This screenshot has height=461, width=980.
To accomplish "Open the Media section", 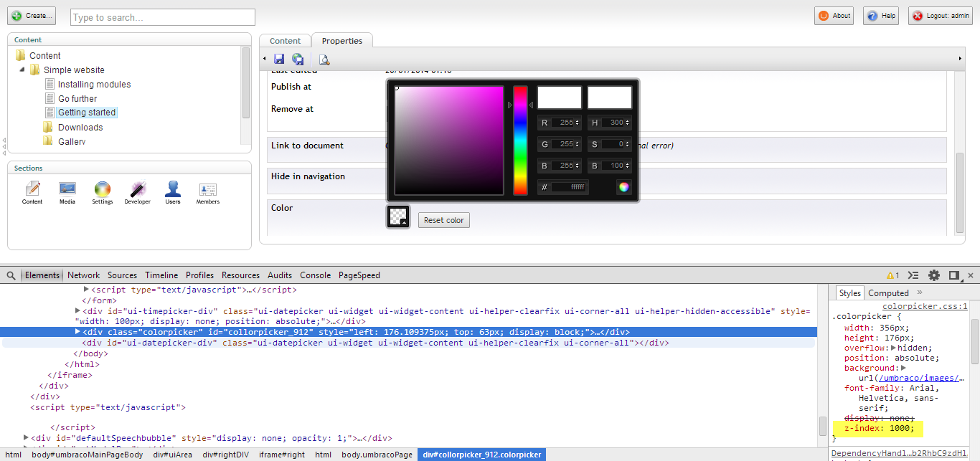I will point(67,189).
